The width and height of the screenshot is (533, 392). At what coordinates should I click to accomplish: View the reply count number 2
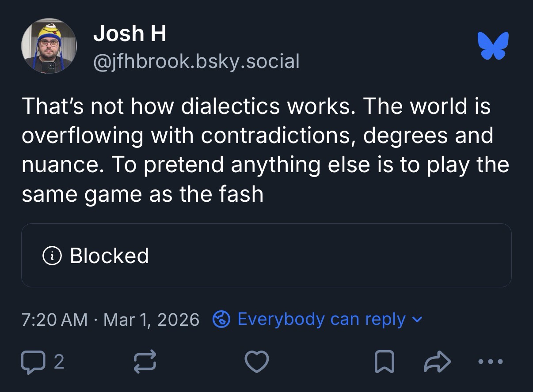coord(59,362)
